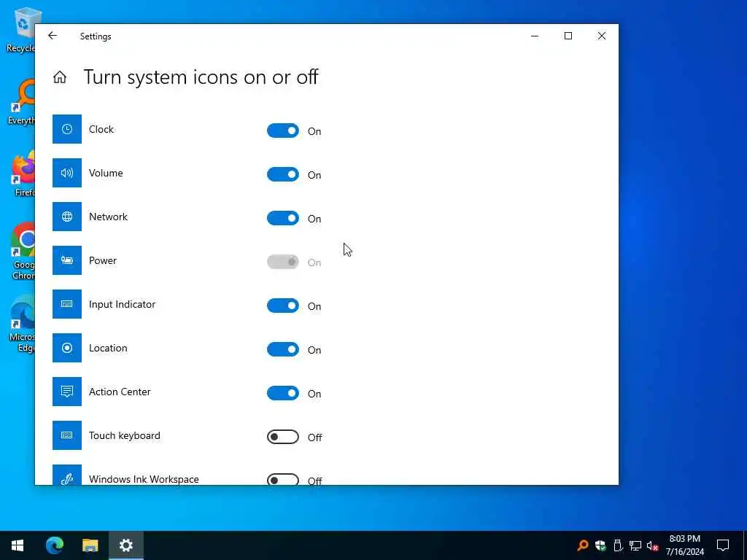747x560 pixels.
Task: Close the Settings window
Action: coord(602,36)
